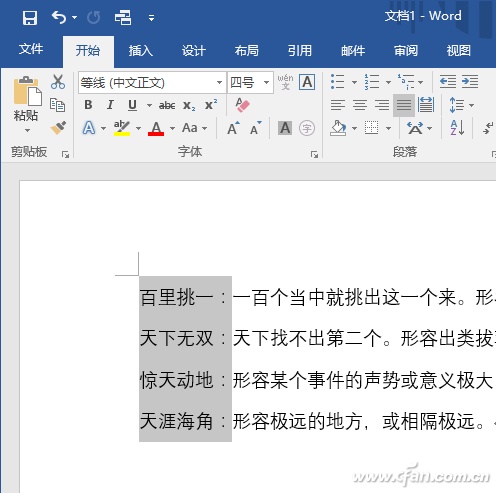Open the highlight color dropdown arrow
The height and width of the screenshot is (493, 496).
click(x=138, y=128)
